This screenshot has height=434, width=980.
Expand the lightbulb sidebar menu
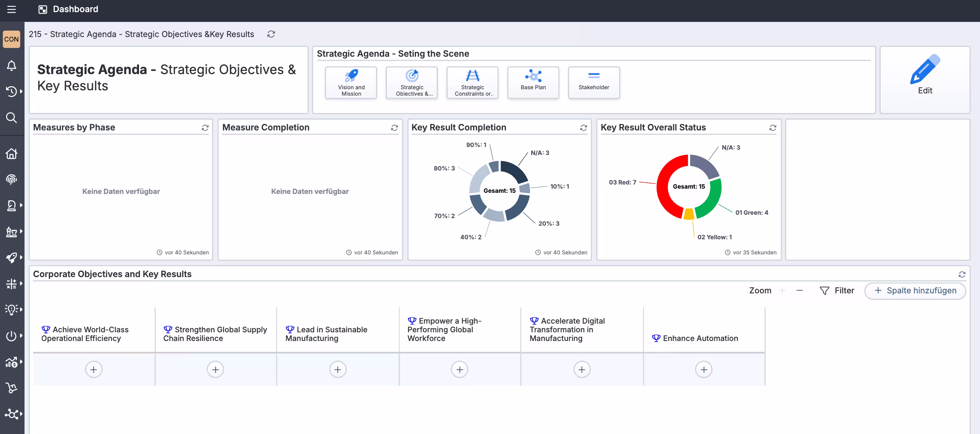point(11,310)
